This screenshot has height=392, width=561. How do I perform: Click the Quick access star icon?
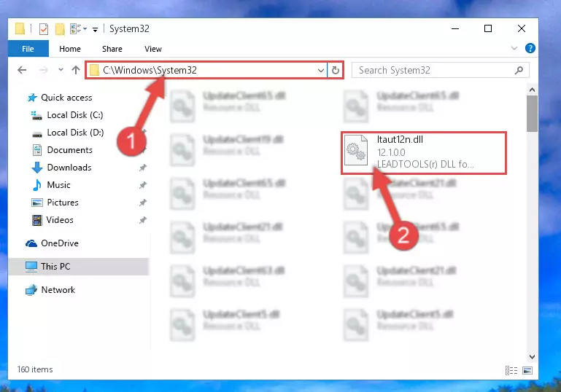(32, 98)
